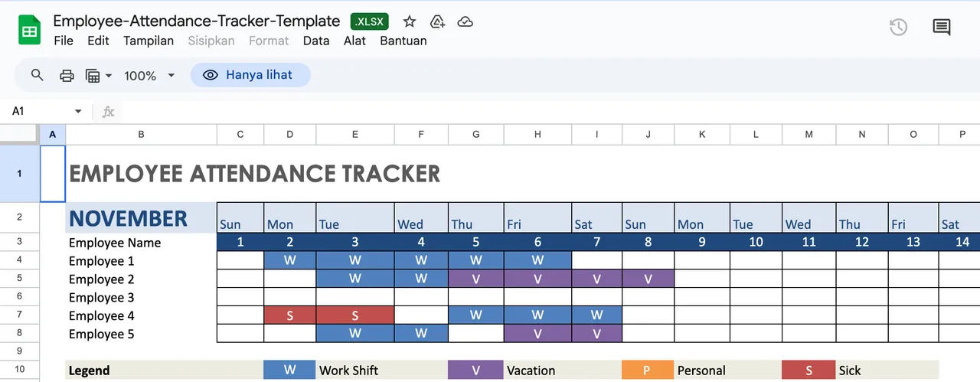Open the 100% zoom dropdown
The height and width of the screenshot is (382, 980).
click(x=149, y=75)
